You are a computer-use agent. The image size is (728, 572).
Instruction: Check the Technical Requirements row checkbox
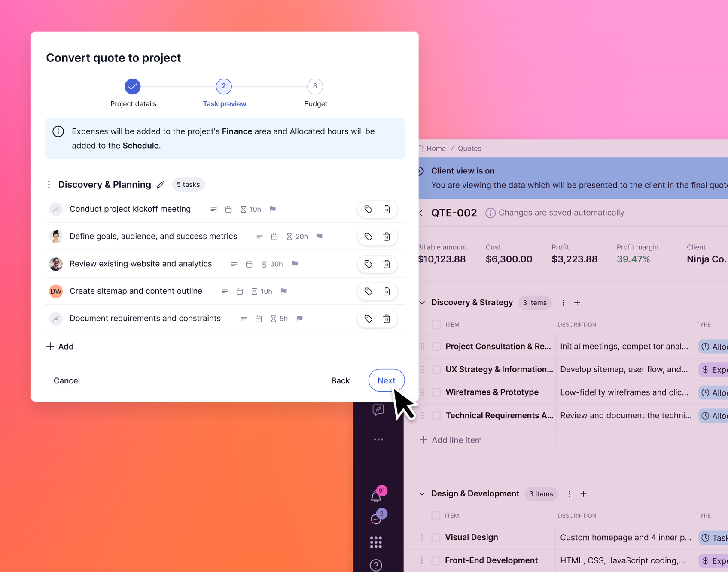coord(436,416)
